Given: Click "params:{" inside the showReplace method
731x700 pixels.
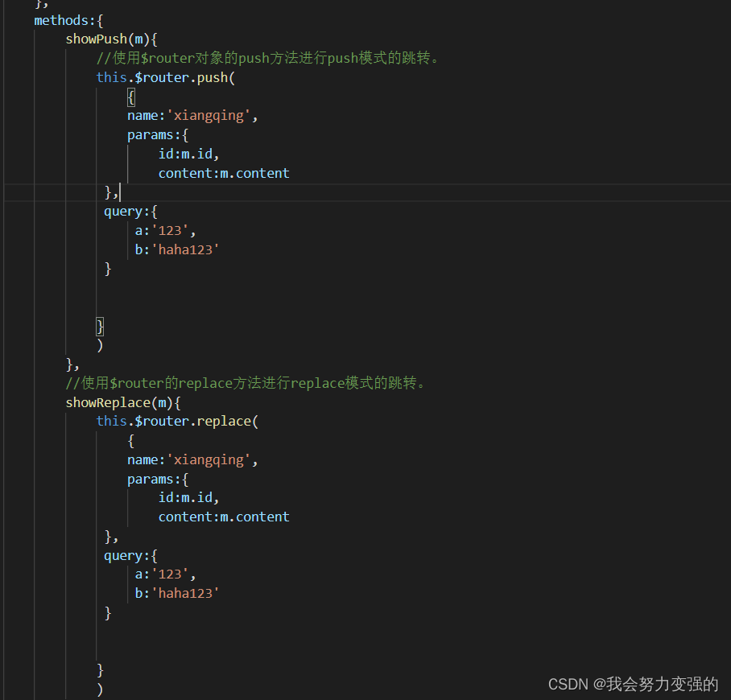Looking at the screenshot, I should [x=158, y=480].
